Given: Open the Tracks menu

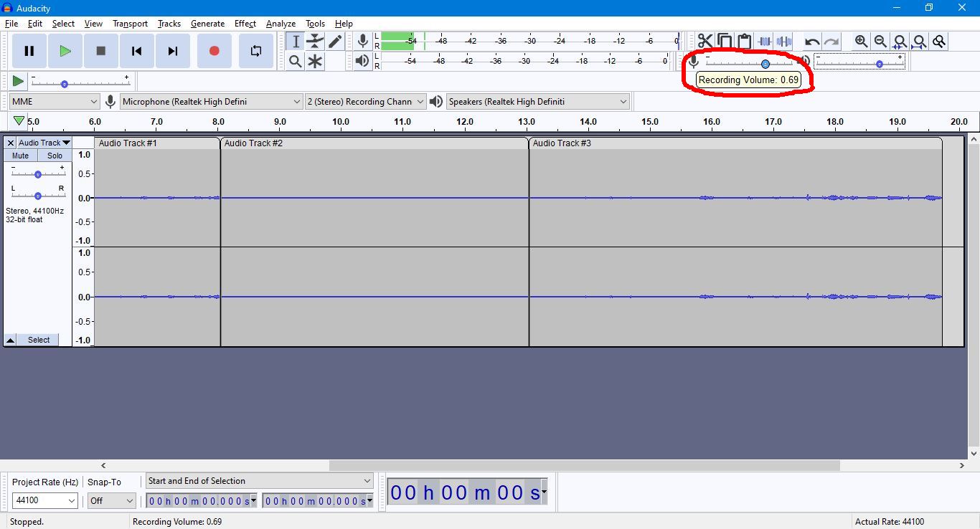Looking at the screenshot, I should click(169, 24).
